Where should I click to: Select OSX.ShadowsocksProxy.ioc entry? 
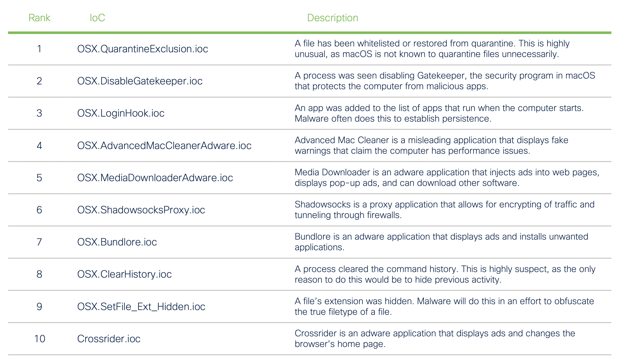pos(141,210)
